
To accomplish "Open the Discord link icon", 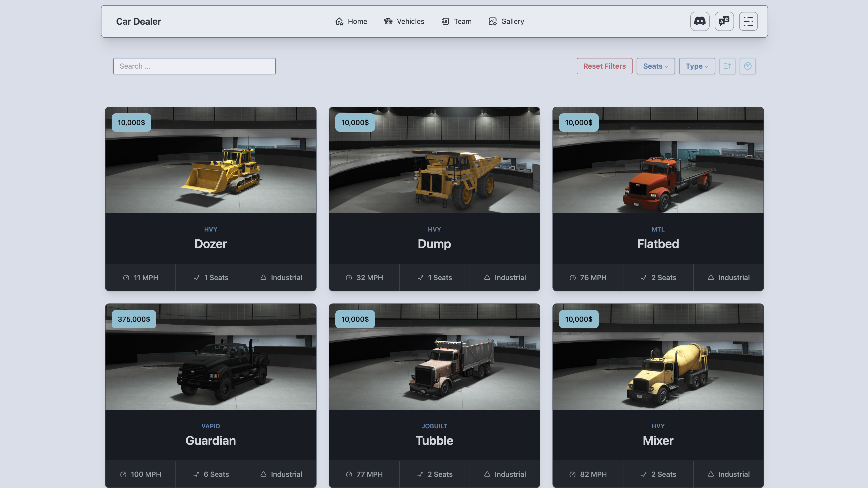I will coord(699,21).
